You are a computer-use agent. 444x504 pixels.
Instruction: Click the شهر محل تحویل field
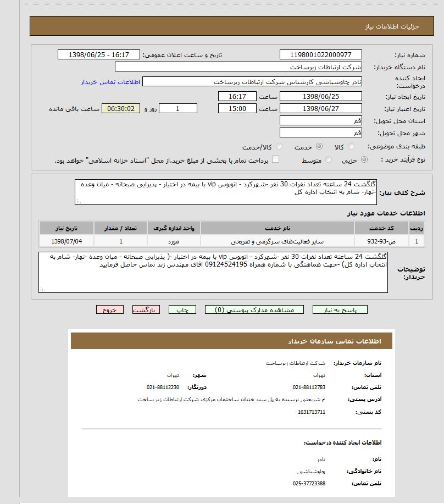point(321,132)
